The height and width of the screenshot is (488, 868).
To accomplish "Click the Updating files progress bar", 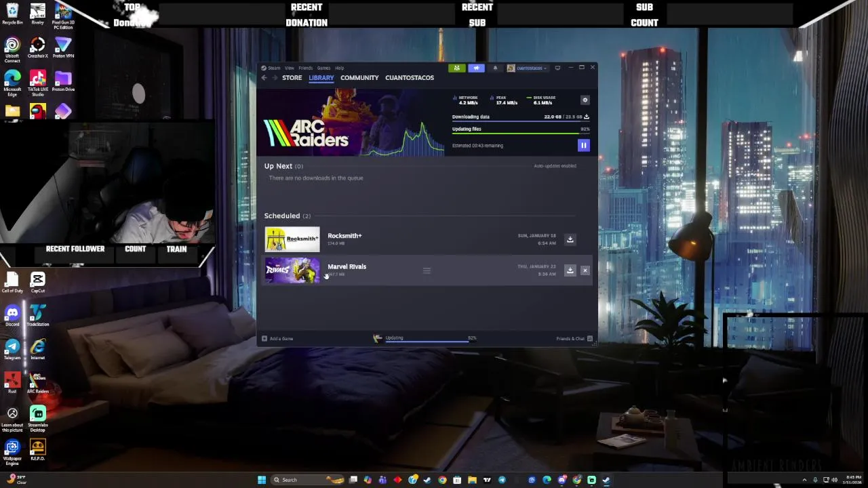I will 521,134.
